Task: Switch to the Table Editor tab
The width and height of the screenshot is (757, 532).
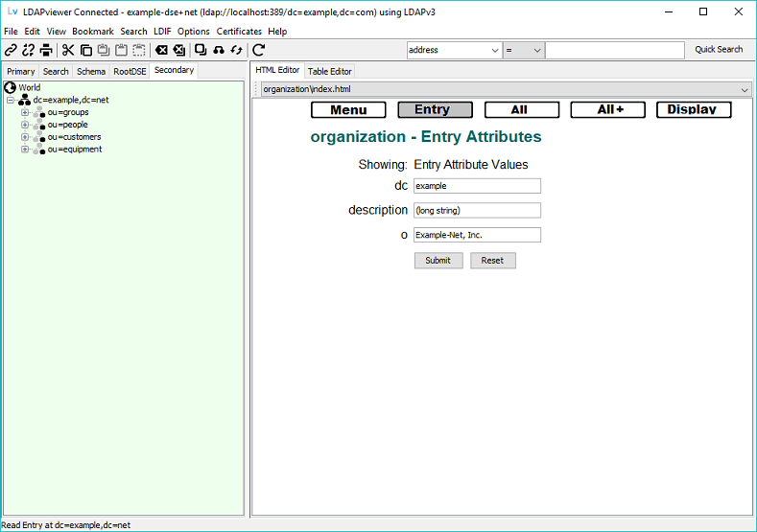Action: [x=330, y=71]
